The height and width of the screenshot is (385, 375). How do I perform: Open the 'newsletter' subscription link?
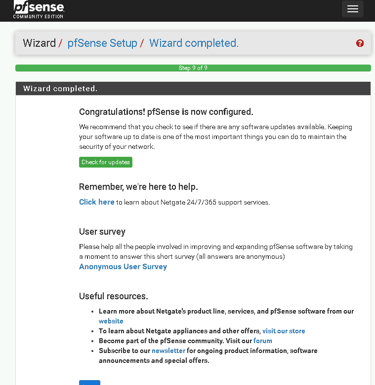[x=168, y=351]
